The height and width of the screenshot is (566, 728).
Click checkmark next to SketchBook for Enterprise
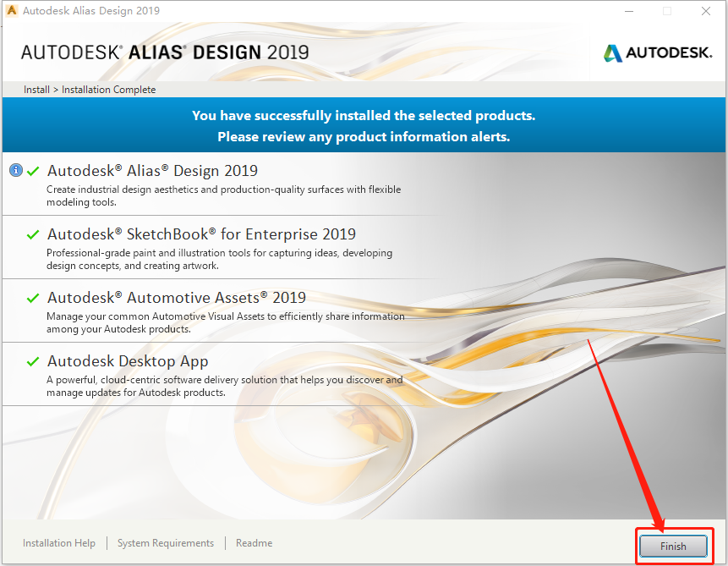(33, 234)
